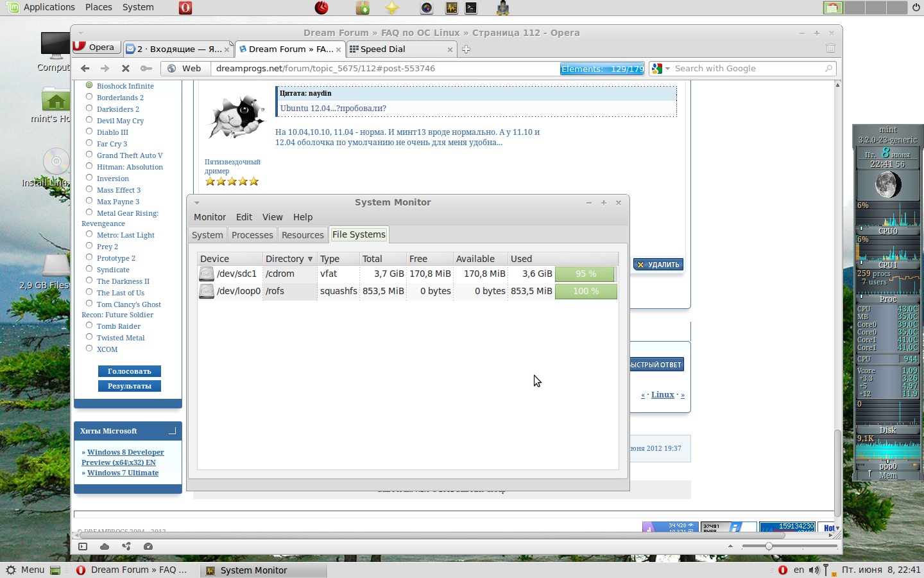Click Opera Unite icon in status bar
Image resolution: width=924 pixels, height=578 pixels.
(126, 547)
